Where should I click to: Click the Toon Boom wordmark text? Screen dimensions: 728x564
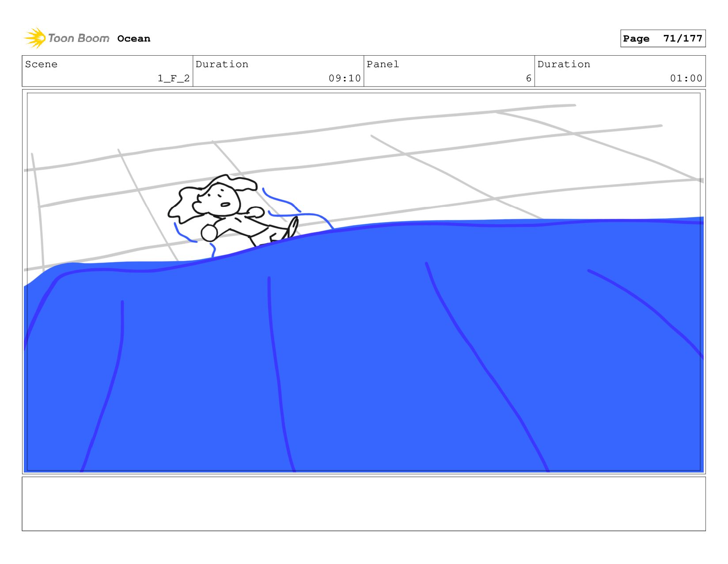pyautogui.click(x=79, y=38)
